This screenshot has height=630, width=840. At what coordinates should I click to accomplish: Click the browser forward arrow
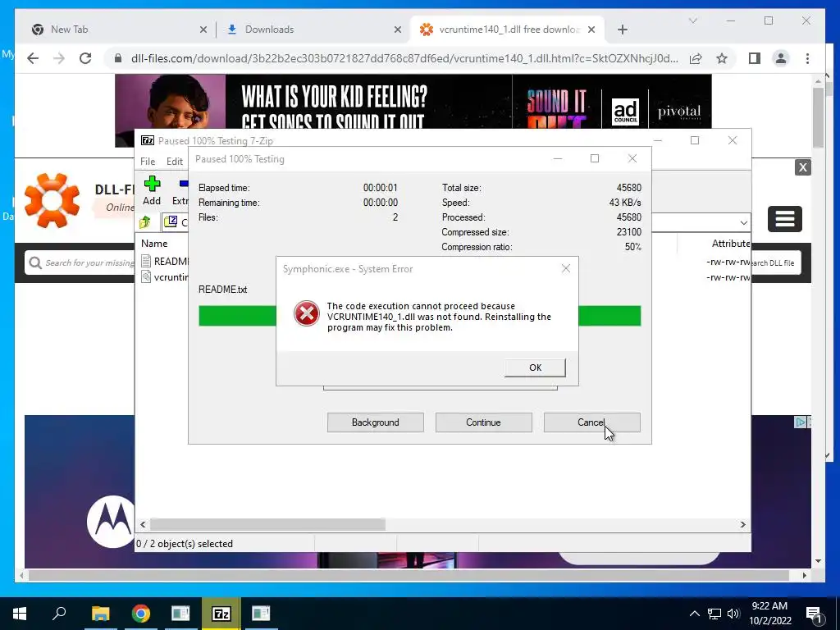point(59,58)
